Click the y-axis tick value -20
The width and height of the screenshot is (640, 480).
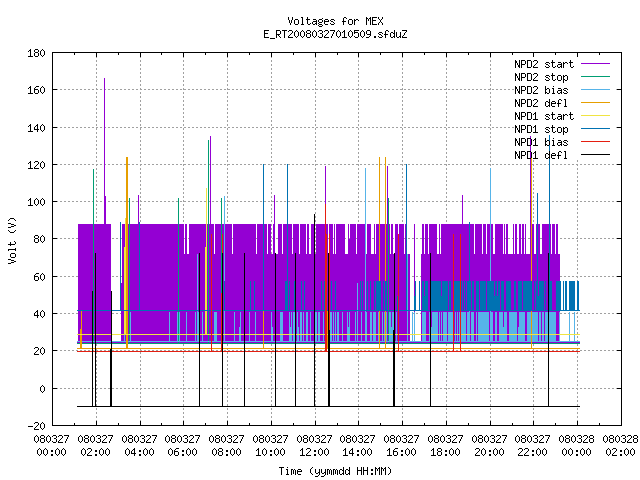[x=36, y=426]
